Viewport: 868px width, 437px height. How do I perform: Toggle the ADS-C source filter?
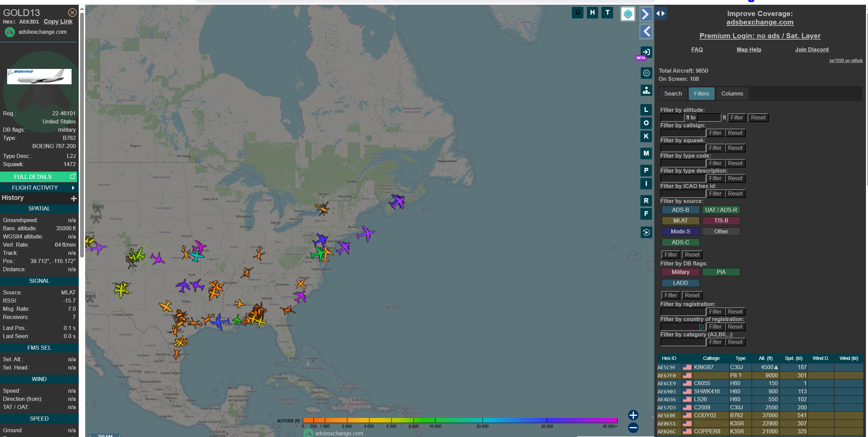click(680, 243)
